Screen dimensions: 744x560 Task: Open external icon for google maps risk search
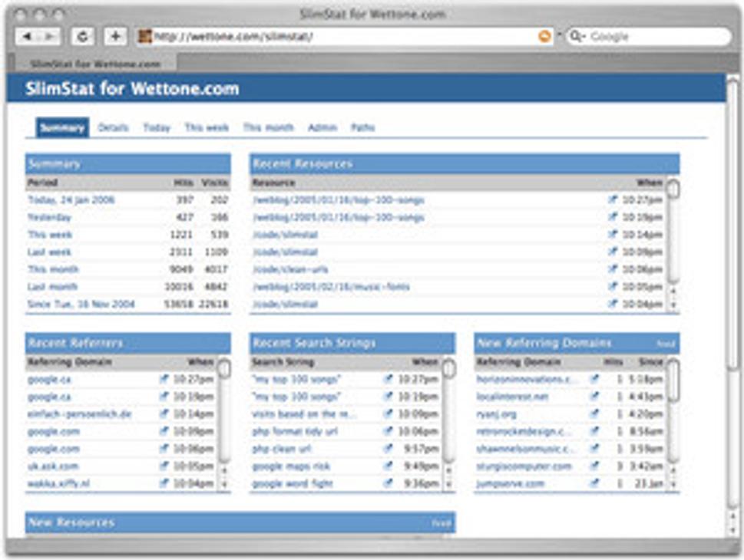tap(389, 466)
